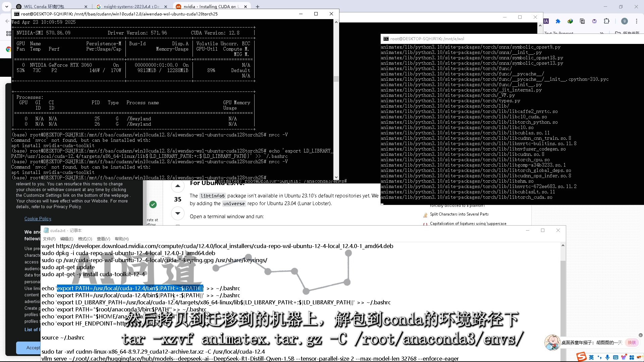Expand the Chrome tab search dropdown
This screenshot has height=362, width=644.
click(x=6, y=6)
